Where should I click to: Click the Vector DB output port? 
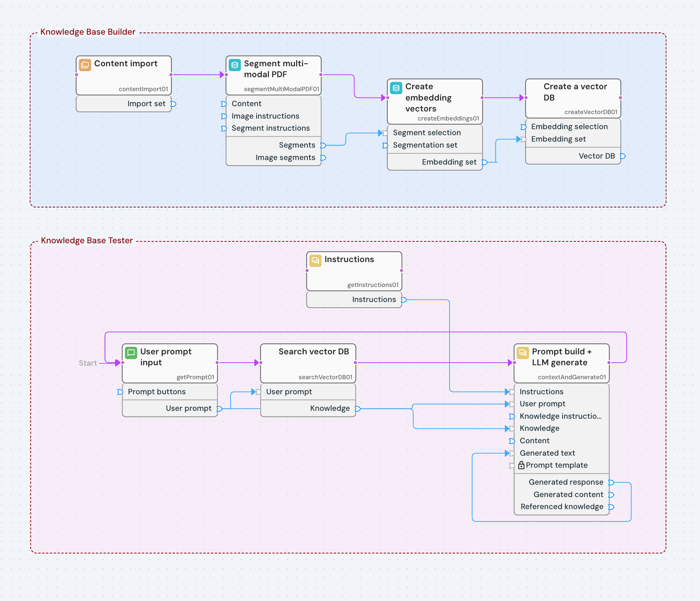click(622, 156)
